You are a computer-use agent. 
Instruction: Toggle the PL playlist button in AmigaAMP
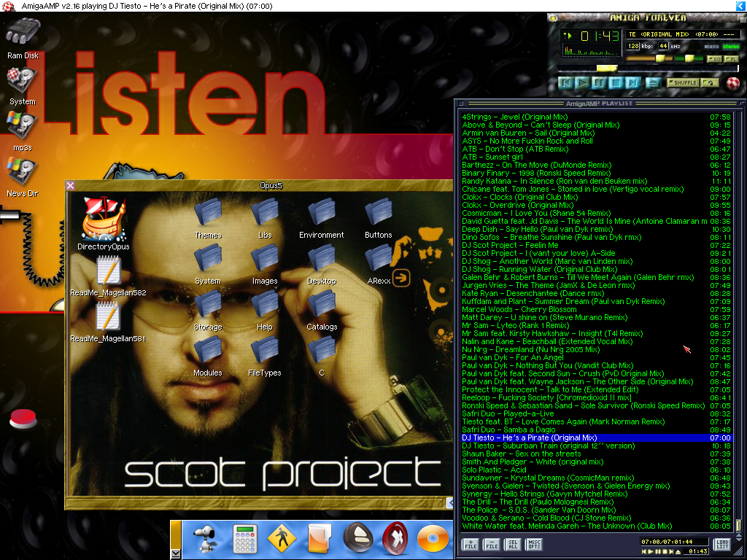pyautogui.click(x=731, y=59)
